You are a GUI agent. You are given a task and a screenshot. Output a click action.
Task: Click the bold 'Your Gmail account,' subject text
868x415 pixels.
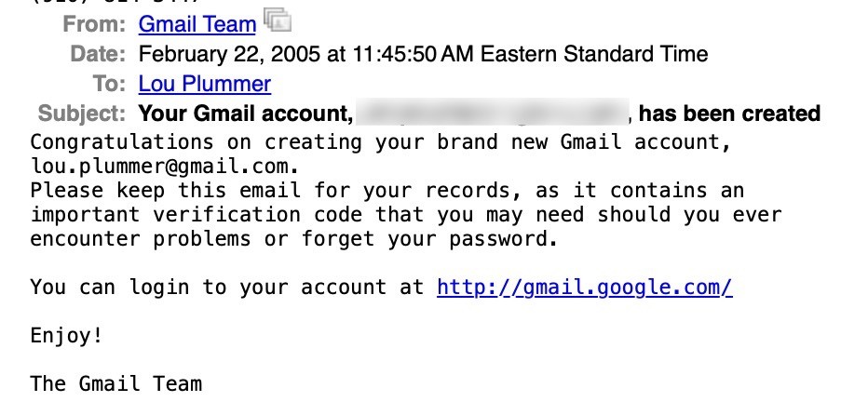[x=246, y=114]
